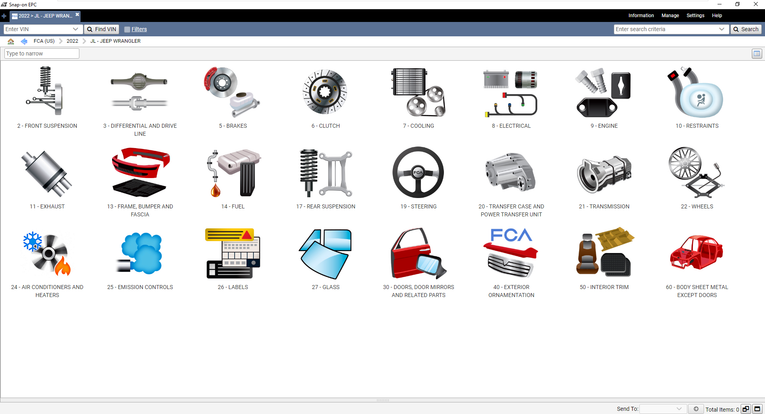The height and width of the screenshot is (414, 765).
Task: Open the Information menu
Action: 641,16
